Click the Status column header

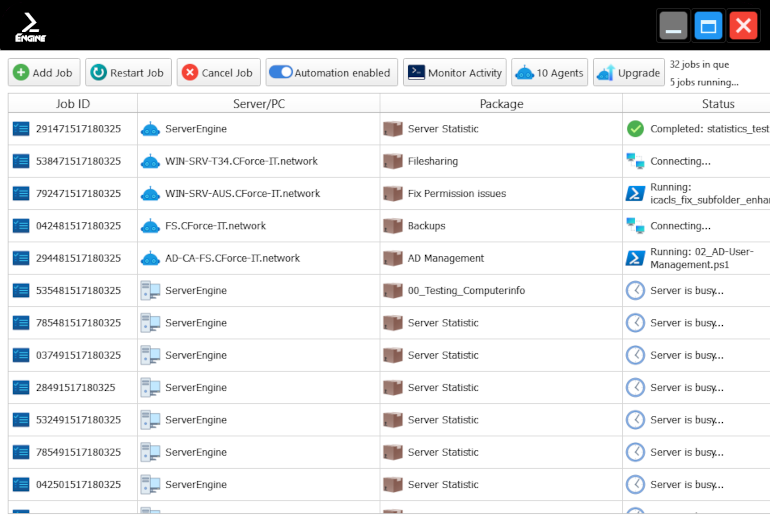tap(718, 104)
